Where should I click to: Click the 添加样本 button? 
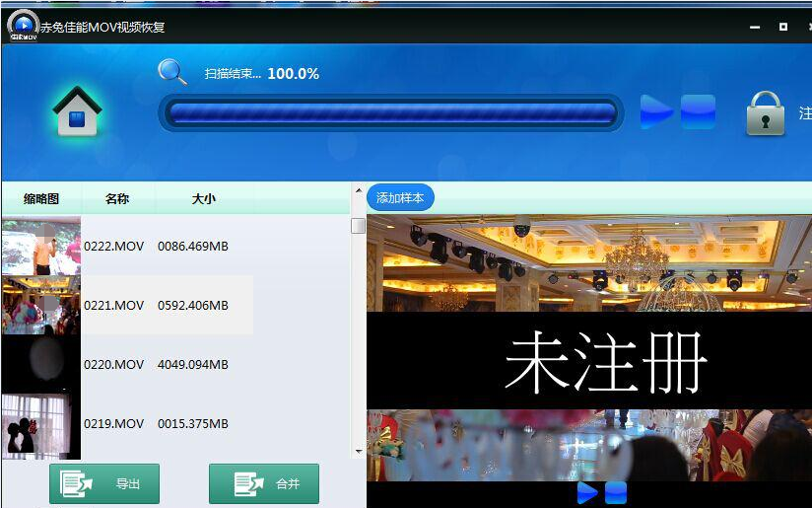pyautogui.click(x=400, y=197)
